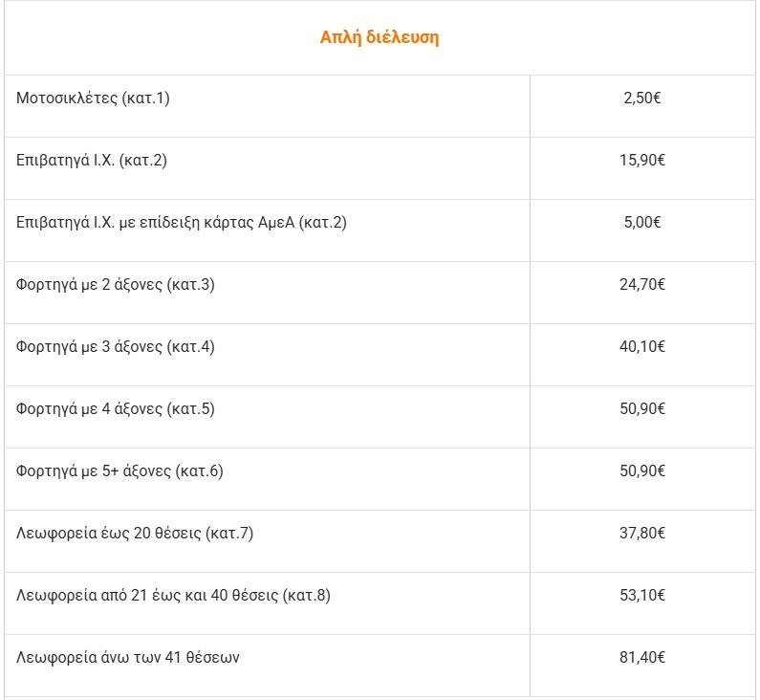
Task: Click the 50,90€ price for 4-axle trucks
Action: tap(641, 409)
